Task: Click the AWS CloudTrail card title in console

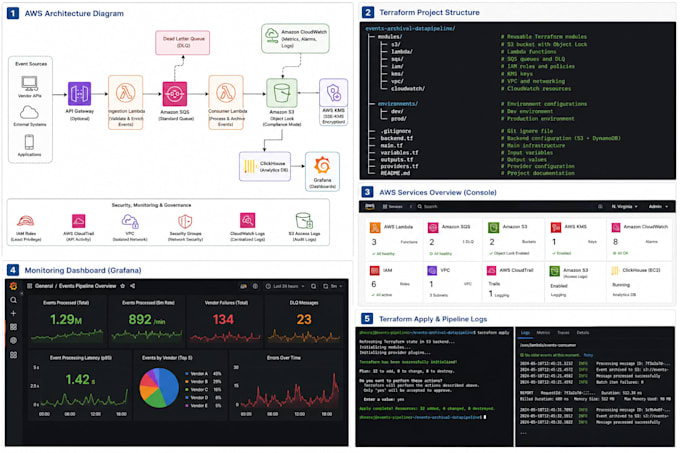Action: (x=516, y=270)
